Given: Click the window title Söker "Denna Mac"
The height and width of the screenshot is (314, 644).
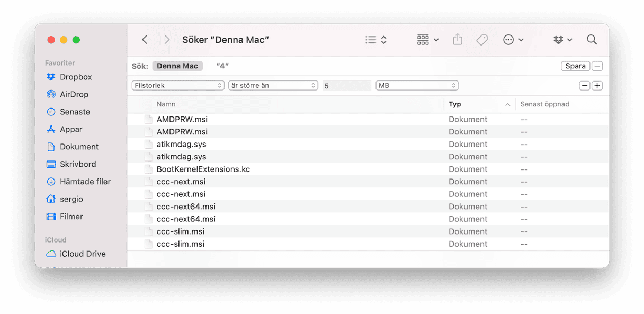Looking at the screenshot, I should [x=226, y=40].
